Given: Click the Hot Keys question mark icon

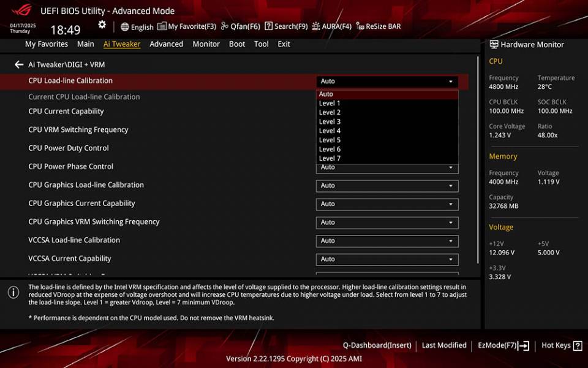Looking at the screenshot, I should tap(578, 345).
